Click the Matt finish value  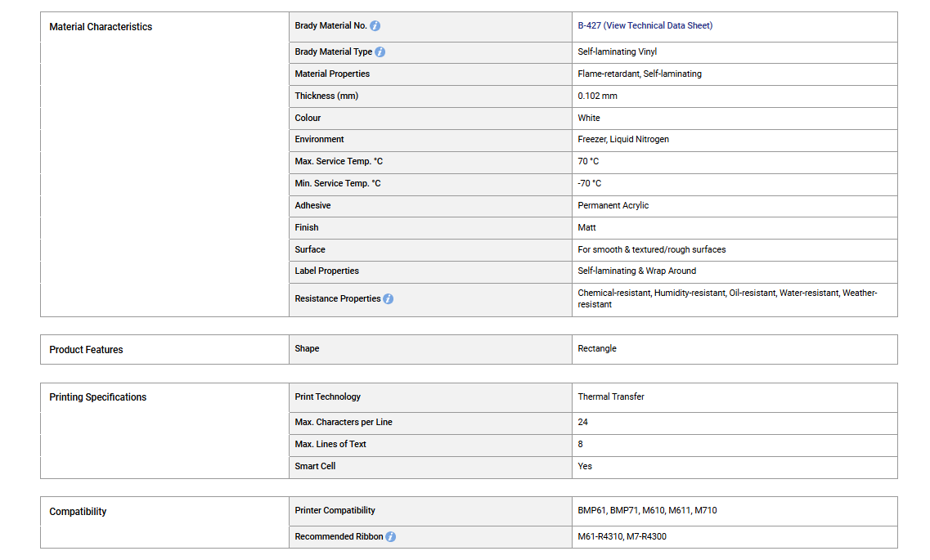pos(586,227)
